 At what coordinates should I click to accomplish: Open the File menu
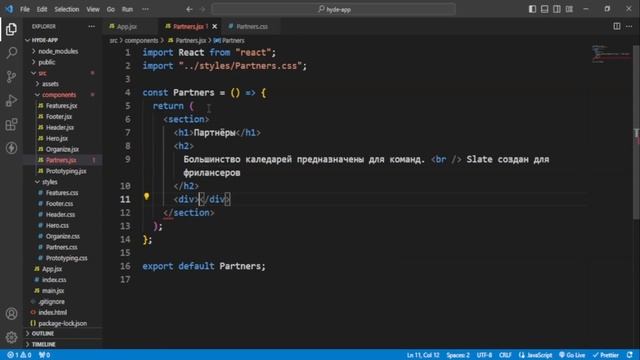coord(25,9)
